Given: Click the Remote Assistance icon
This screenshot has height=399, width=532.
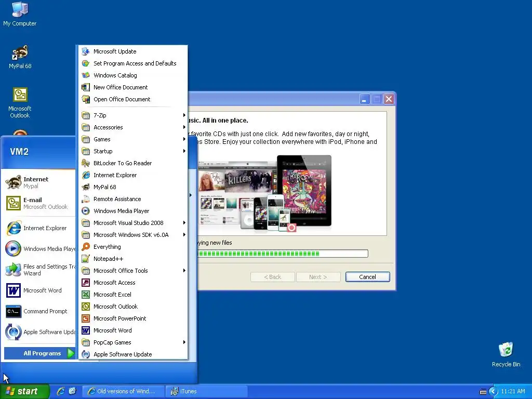Looking at the screenshot, I should coord(86,199).
